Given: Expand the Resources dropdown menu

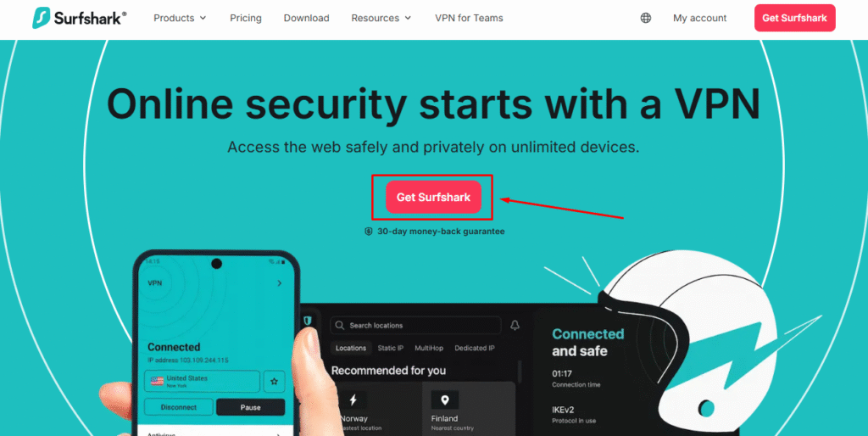Looking at the screenshot, I should click(x=381, y=18).
